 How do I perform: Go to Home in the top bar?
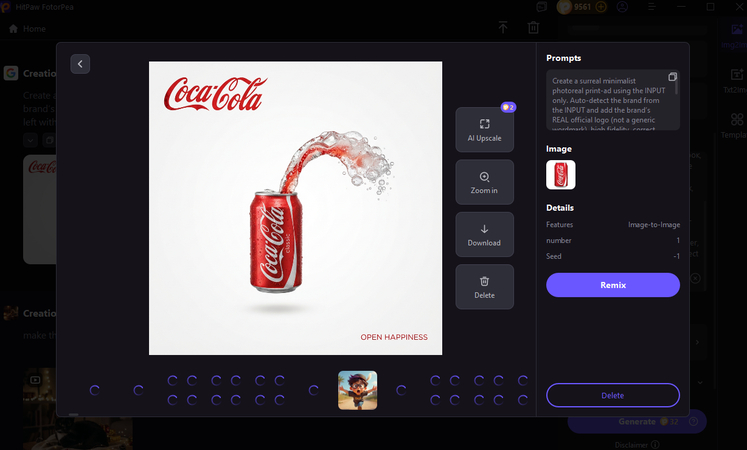coord(28,29)
